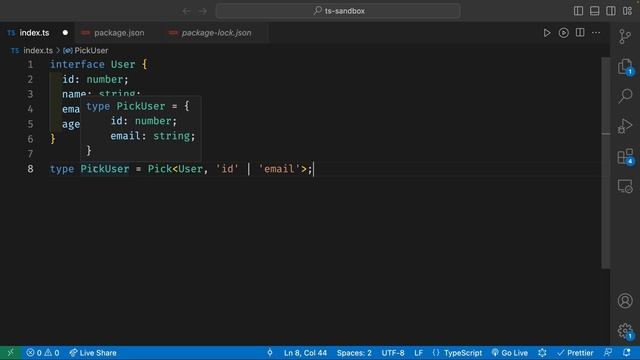Screen dimensions: 640x360
Task: Open the Explorer files view
Action: point(624,67)
